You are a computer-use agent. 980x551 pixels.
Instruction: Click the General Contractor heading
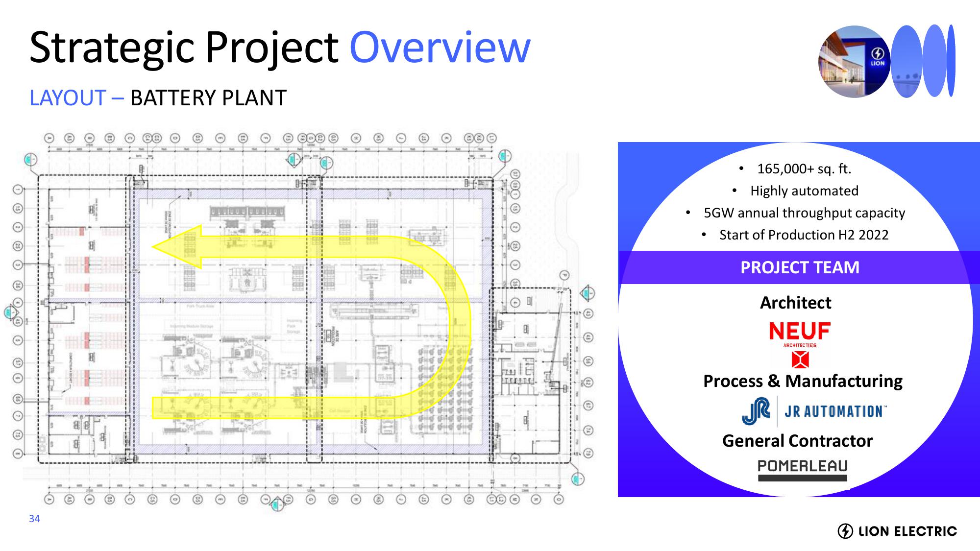(x=797, y=441)
